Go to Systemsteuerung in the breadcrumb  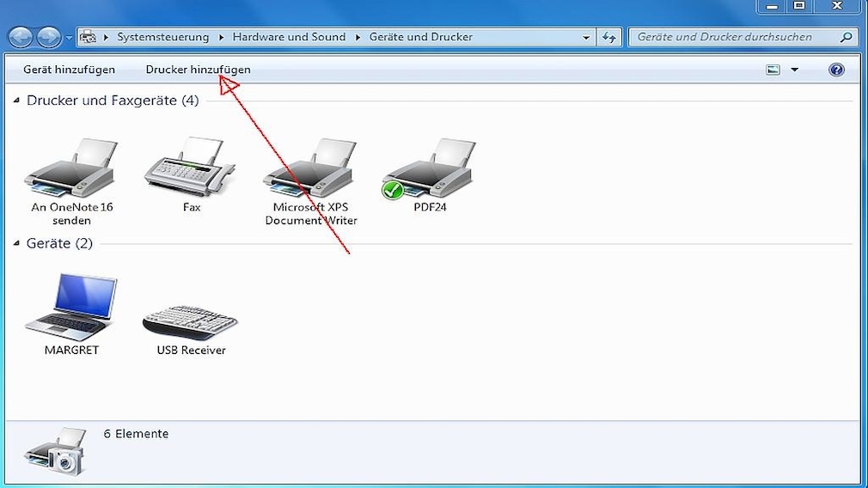pyautogui.click(x=162, y=37)
